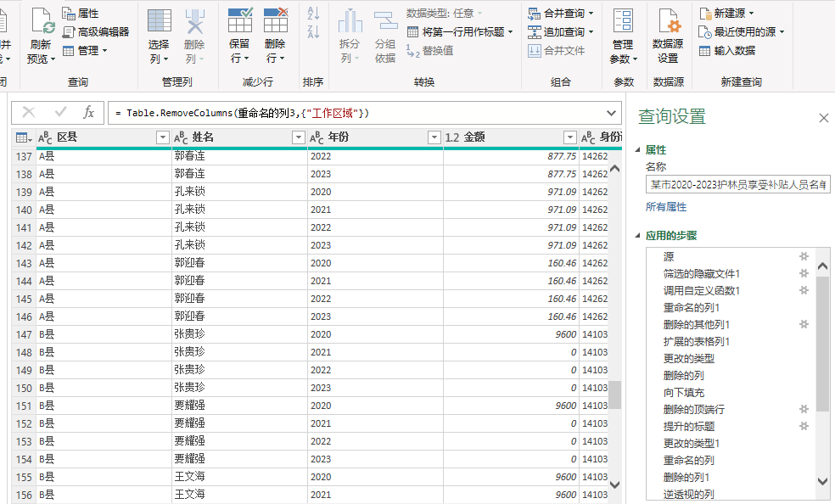835x504 pixels.
Task: Open the filter dropdown for 区县 column
Action: (x=163, y=137)
